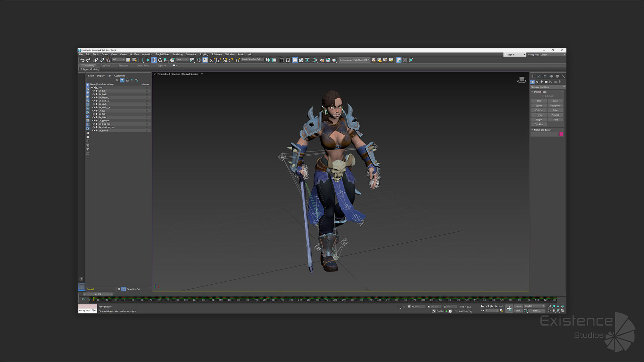
Task: Activate the Select and Scale tool
Action: point(166,60)
